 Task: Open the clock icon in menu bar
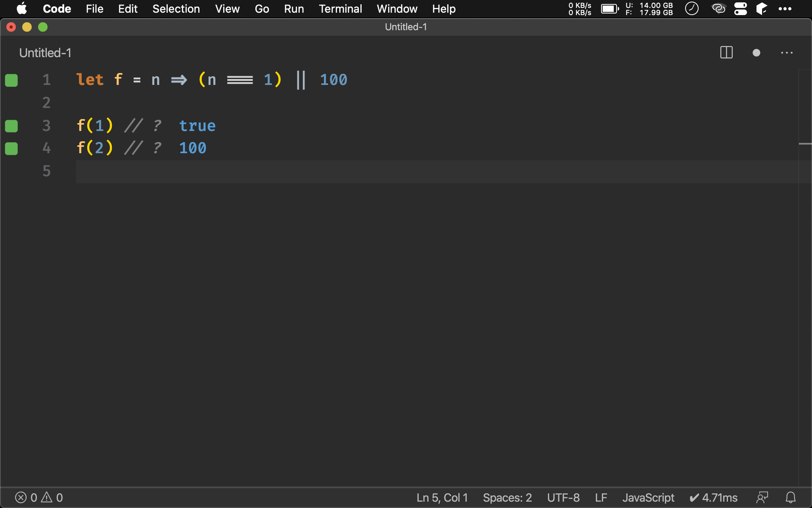point(692,8)
